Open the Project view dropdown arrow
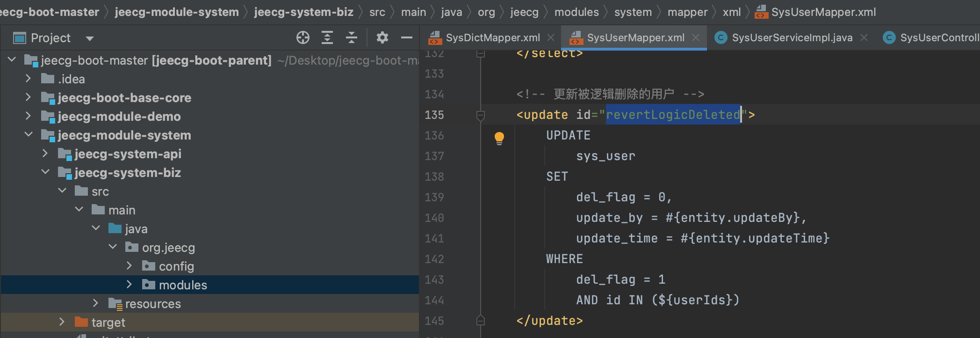980x338 pixels. (90, 38)
